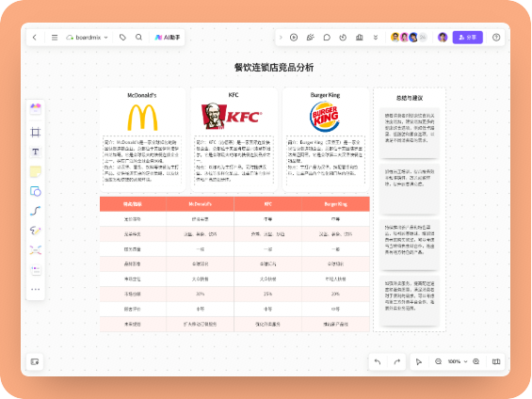Open the list card tool icon

(35, 270)
